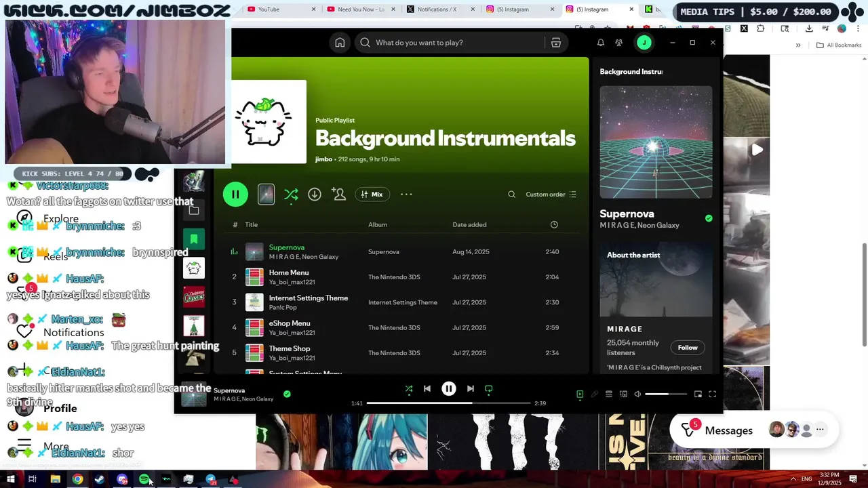868x488 pixels.
Task: Seek using the song progress bar
Action: [449, 403]
